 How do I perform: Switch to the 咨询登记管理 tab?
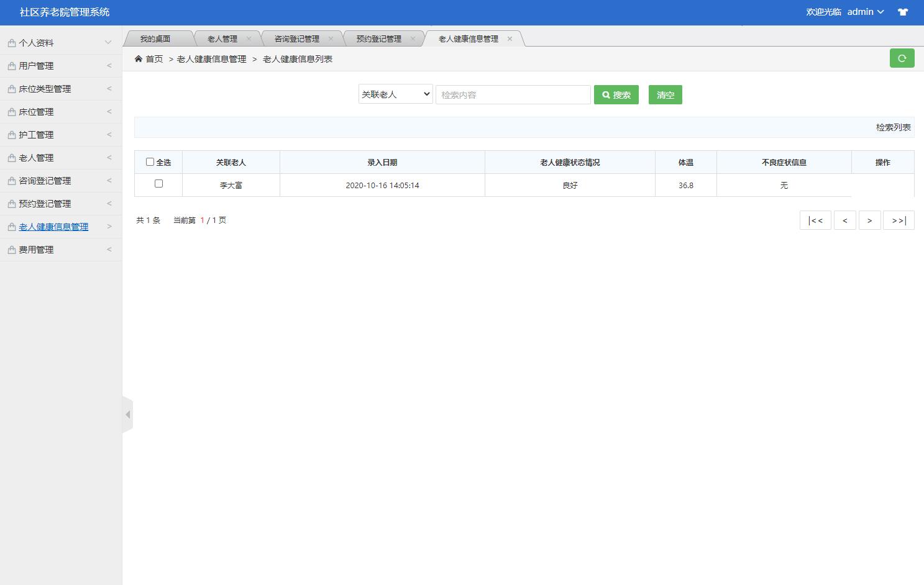(x=297, y=38)
